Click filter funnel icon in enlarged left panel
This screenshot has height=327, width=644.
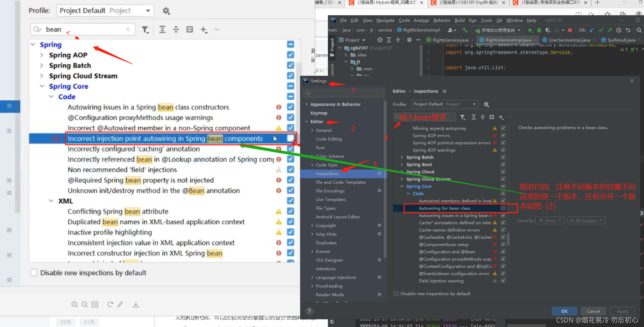(x=145, y=30)
